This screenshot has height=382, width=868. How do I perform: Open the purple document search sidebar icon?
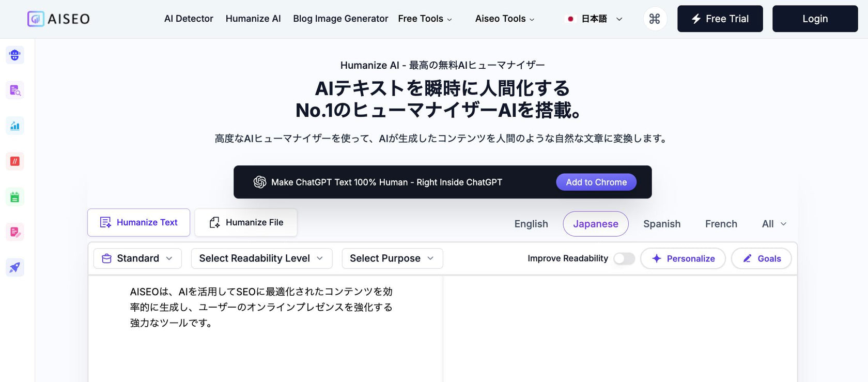[x=15, y=90]
